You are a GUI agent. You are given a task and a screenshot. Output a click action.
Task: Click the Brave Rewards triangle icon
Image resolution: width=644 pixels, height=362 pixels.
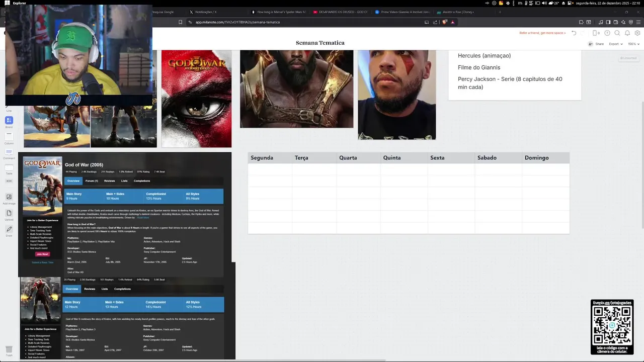(452, 22)
